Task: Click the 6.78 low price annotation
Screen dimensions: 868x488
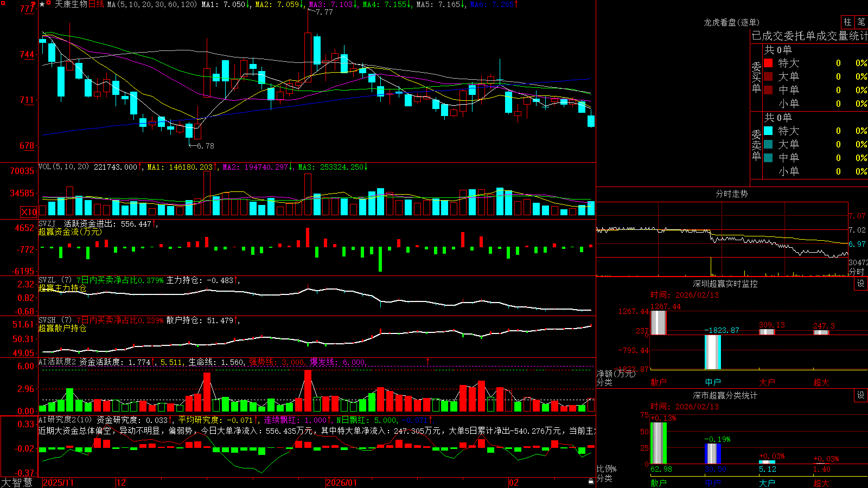Action: [205, 146]
